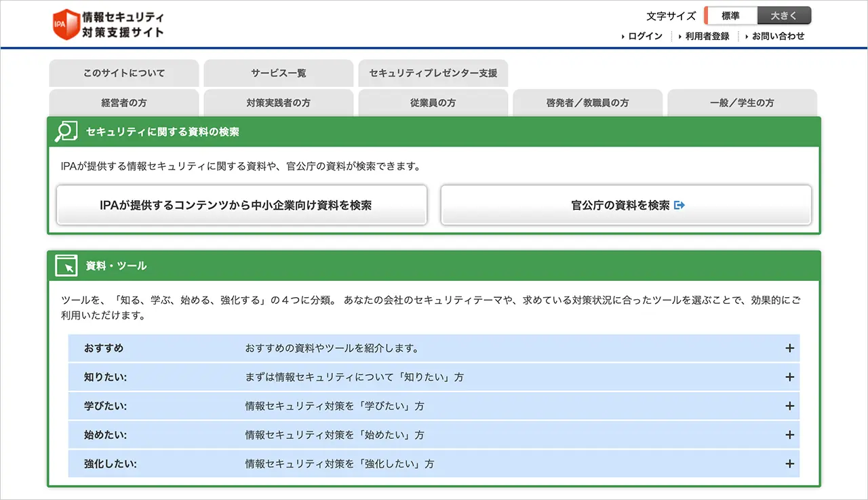This screenshot has height=500, width=868.
Task: Expand the 強化したい row plus sign
Action: coord(789,464)
